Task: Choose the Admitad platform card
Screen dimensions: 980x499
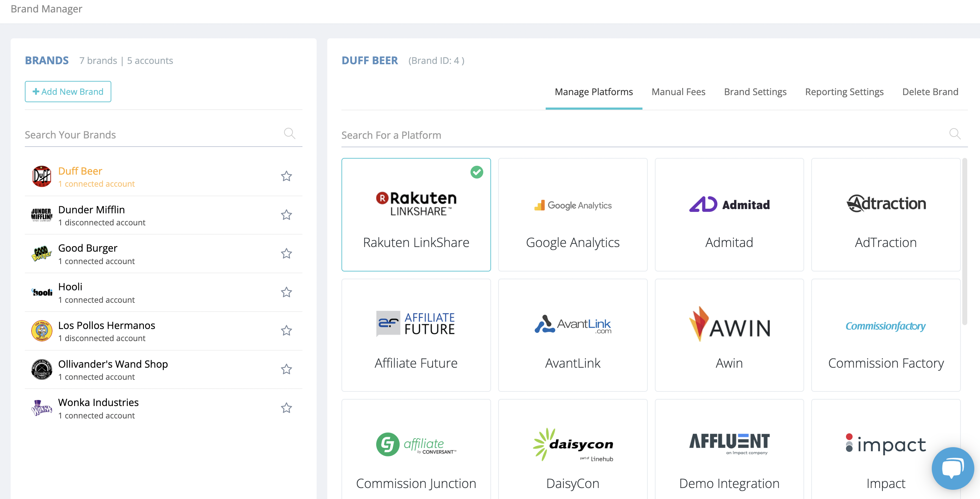Action: click(729, 215)
